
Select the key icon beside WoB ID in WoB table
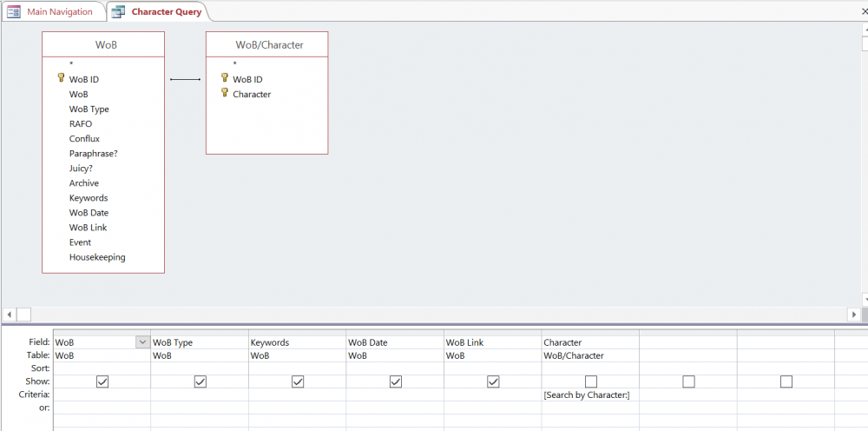(x=61, y=78)
